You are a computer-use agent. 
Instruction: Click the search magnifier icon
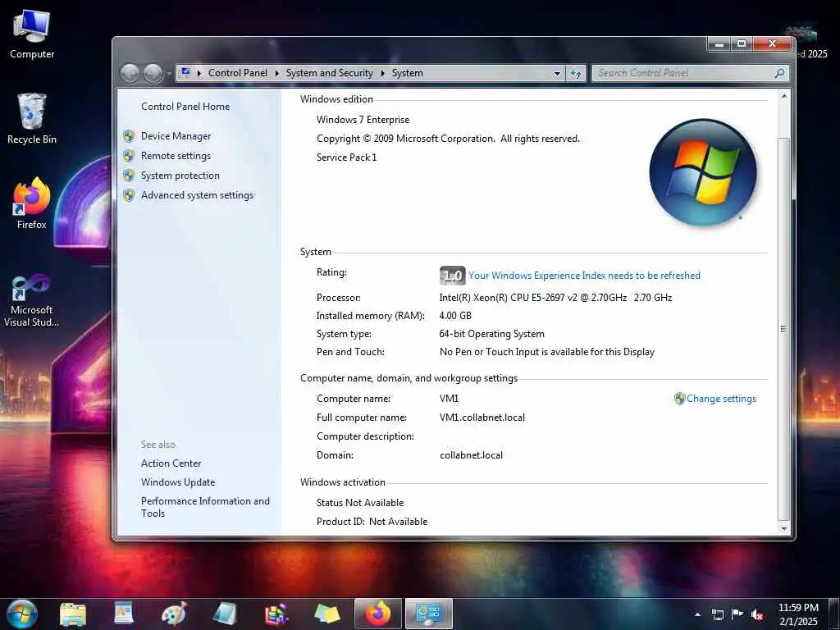click(780, 73)
